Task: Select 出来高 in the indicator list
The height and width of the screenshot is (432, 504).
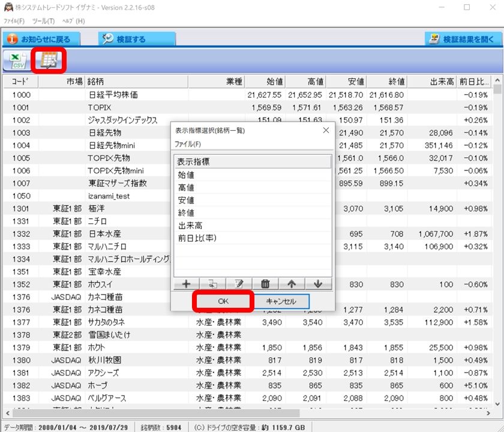Action: pos(253,226)
